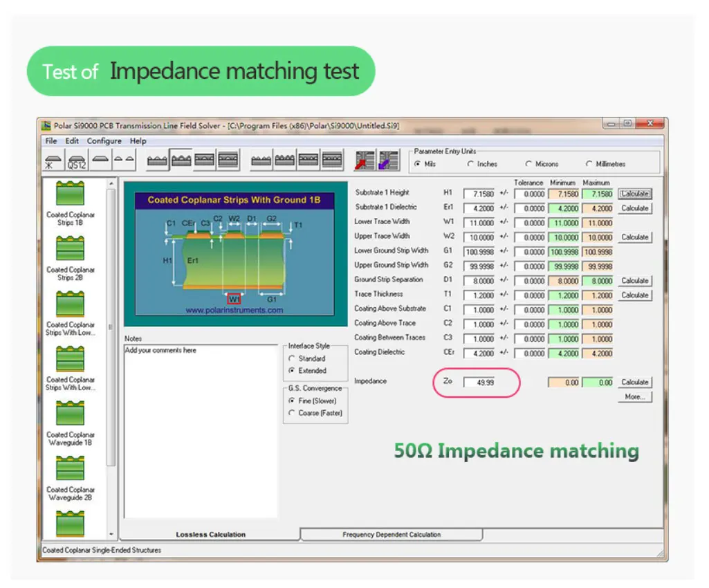Click the T1 trace thickness value field
The width and height of the screenshot is (709, 588).
coord(479,295)
